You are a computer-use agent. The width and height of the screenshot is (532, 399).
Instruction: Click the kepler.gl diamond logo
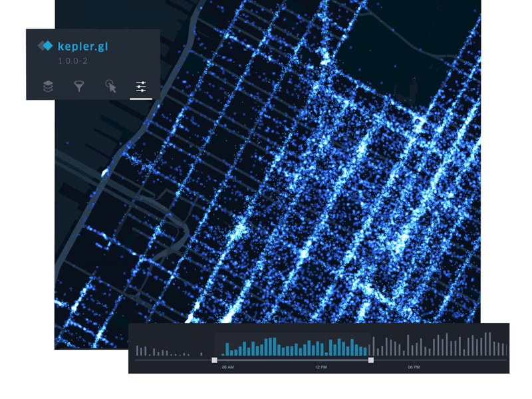click(46, 45)
